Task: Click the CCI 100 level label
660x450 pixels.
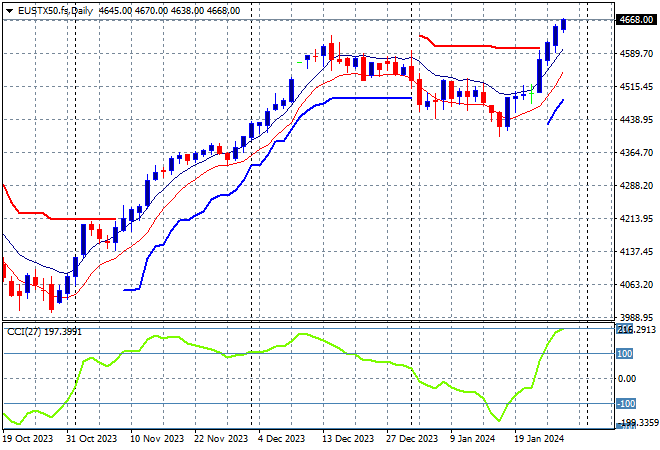Action: click(625, 353)
